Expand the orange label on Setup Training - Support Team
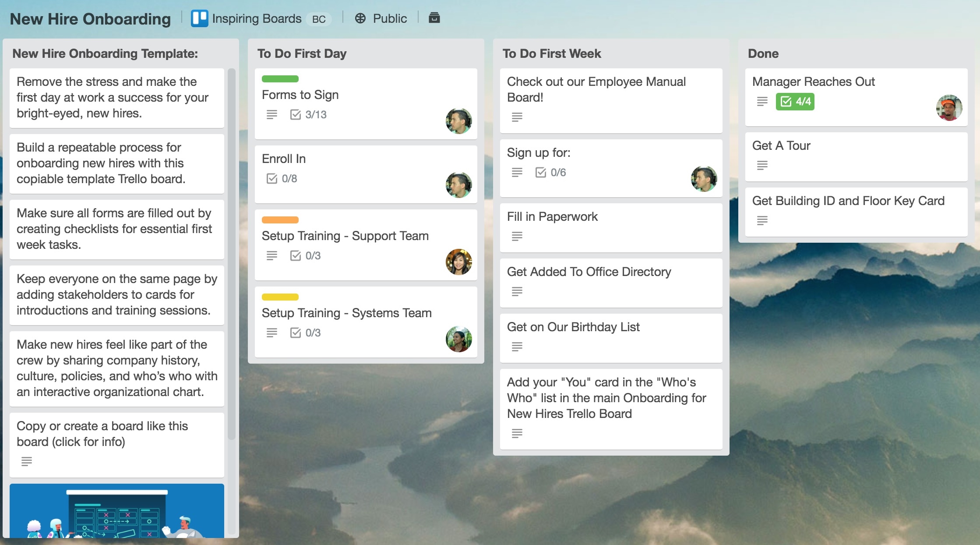The image size is (980, 545). 280,219
